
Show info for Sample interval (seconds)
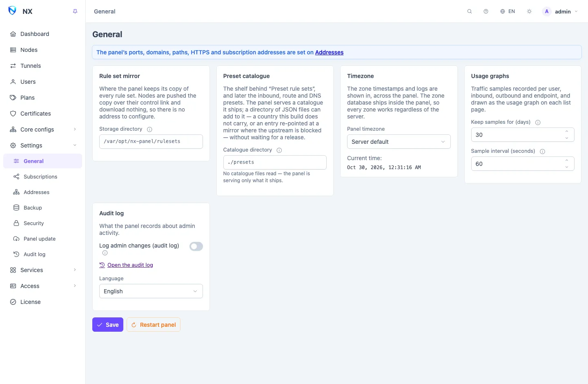pos(542,152)
